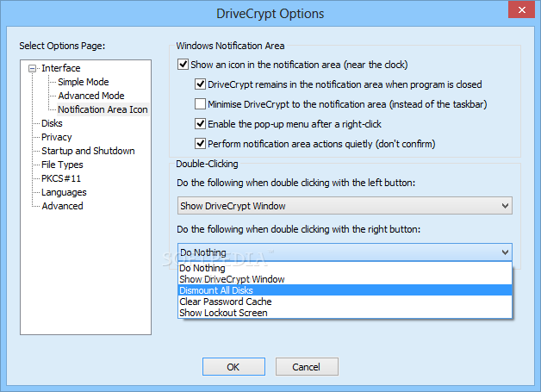The height and width of the screenshot is (392, 541).
Task: Open the PKCS#11 options page
Action: click(x=61, y=178)
